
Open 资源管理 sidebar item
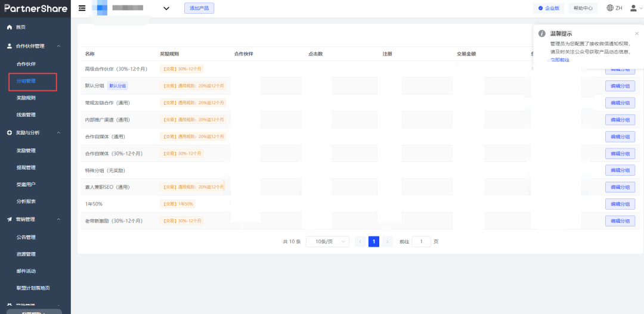[26, 254]
